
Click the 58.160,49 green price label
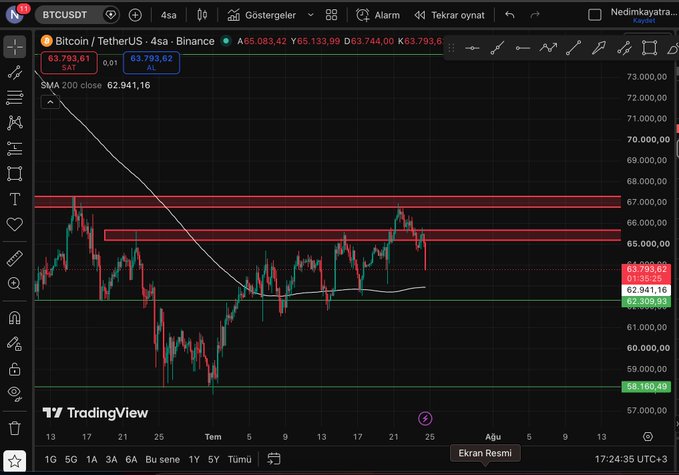tap(646, 386)
